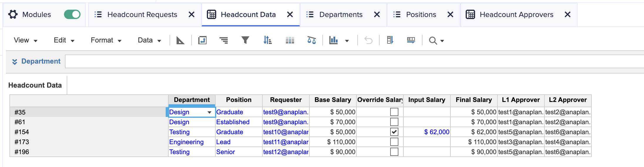This screenshot has height=167, width=644.
Task: Close the Positions tab
Action: pos(450,14)
